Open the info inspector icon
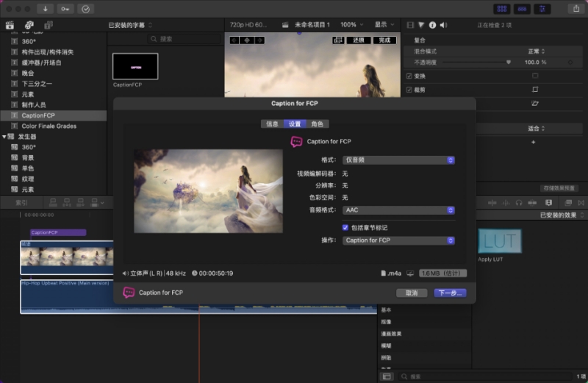This screenshot has height=383, width=588. (432, 24)
